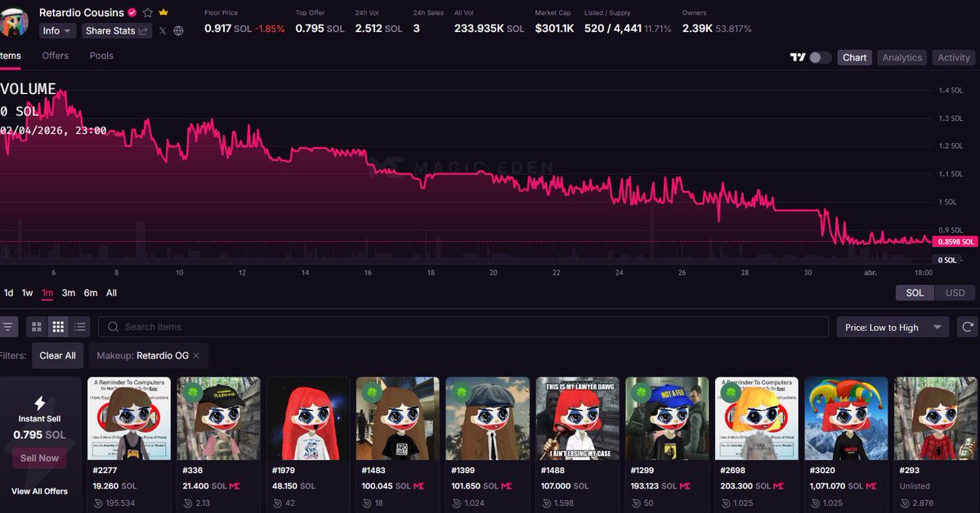This screenshot has width=980, height=513.
Task: Click the Share Stats button
Action: pyautogui.click(x=116, y=30)
